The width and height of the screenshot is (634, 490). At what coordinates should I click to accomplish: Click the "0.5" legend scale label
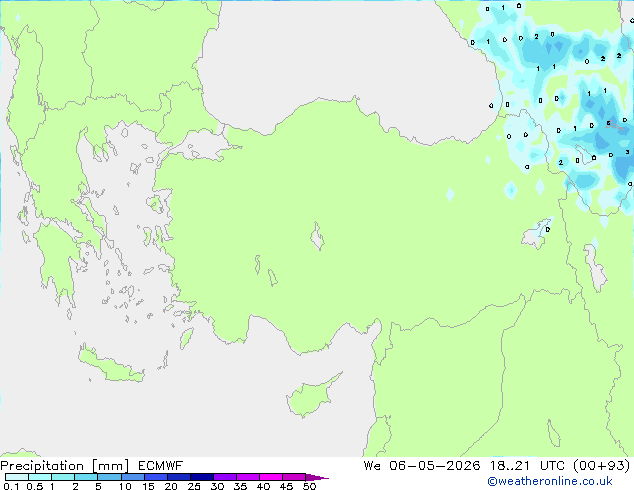tap(34, 486)
